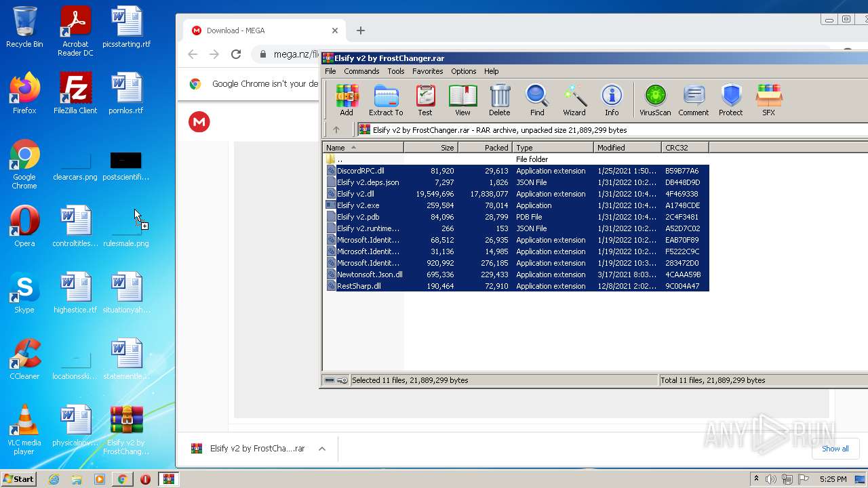
Task: Click the Test archive icon
Action: (x=425, y=100)
